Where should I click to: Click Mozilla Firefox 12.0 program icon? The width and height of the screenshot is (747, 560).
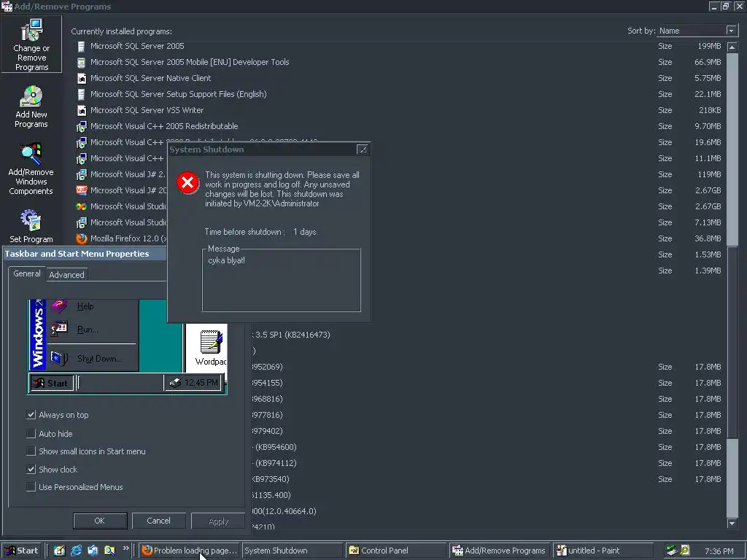(x=82, y=238)
